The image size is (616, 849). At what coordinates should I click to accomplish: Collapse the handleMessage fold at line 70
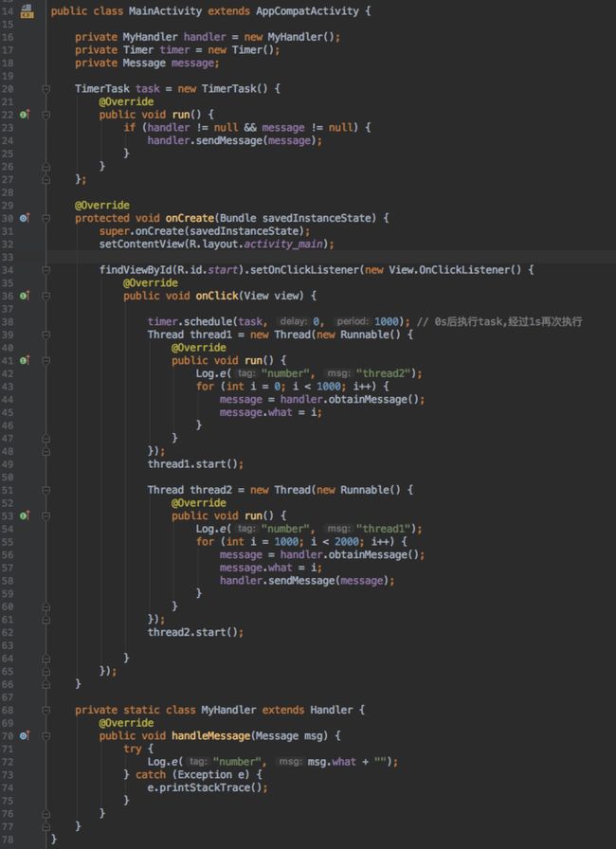pos(46,735)
